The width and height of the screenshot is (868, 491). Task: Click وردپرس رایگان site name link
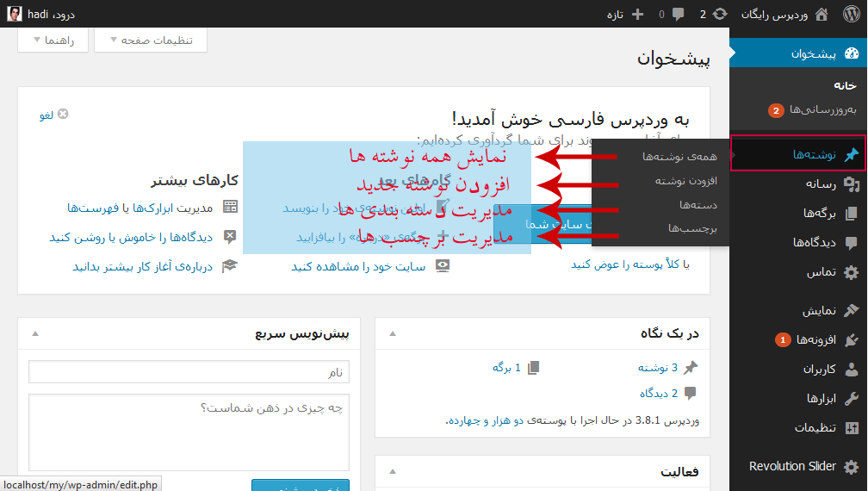click(x=774, y=15)
